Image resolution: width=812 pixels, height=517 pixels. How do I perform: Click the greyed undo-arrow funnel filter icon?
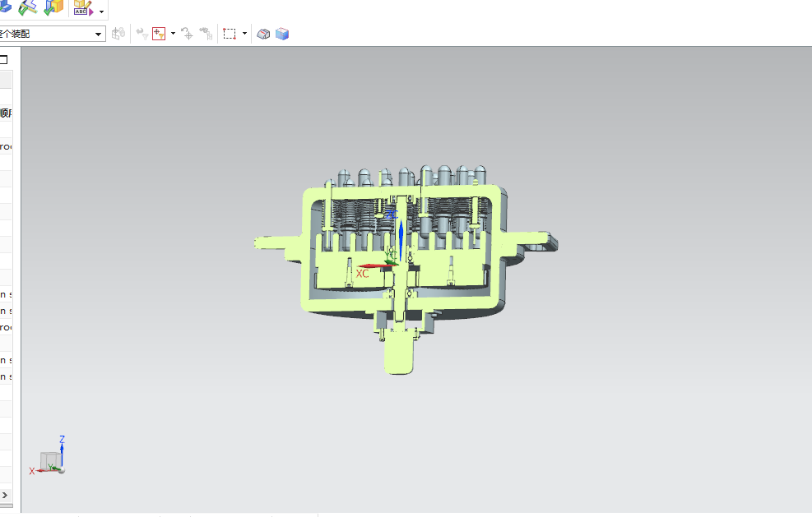point(142,35)
